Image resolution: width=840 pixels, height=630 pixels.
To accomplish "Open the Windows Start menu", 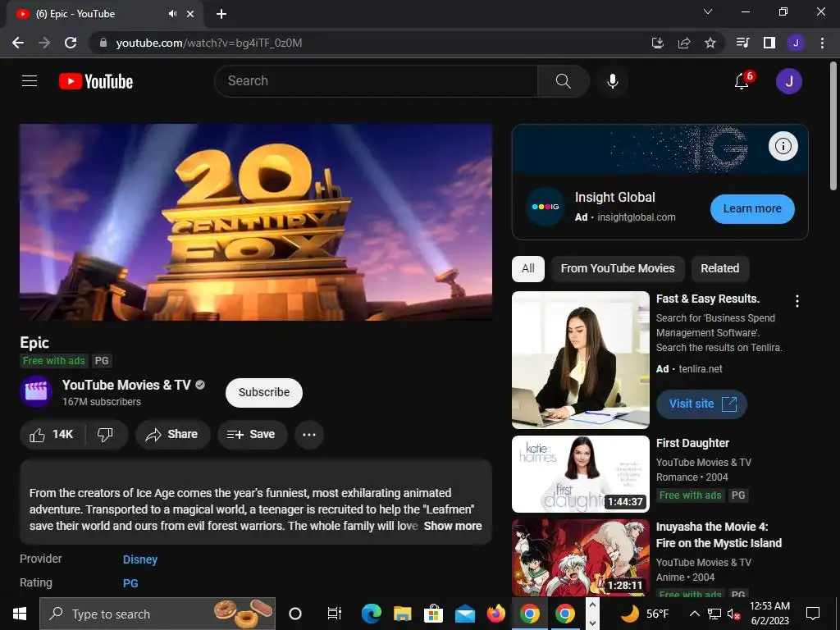I will coord(20,614).
